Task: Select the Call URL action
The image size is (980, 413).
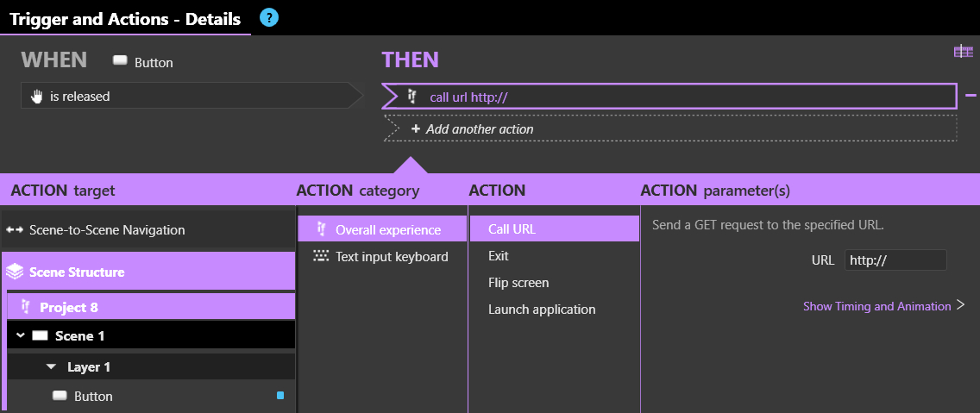Action: 512,229
